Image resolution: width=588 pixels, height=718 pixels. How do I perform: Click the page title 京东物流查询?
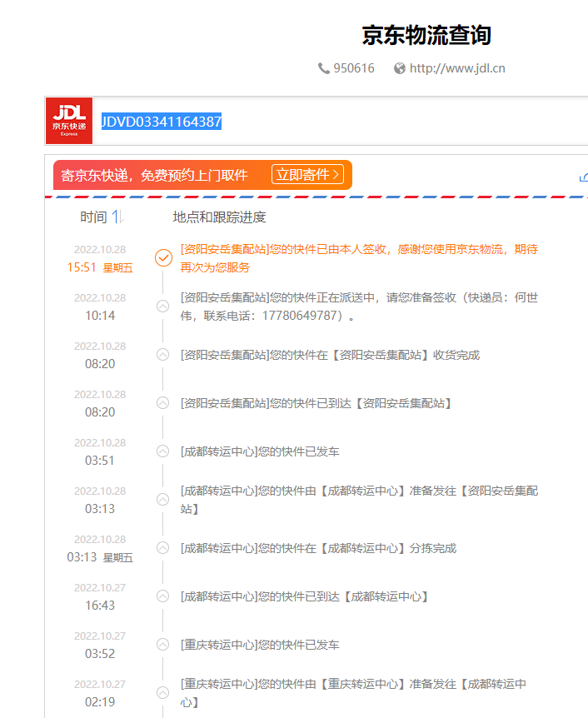426,35
